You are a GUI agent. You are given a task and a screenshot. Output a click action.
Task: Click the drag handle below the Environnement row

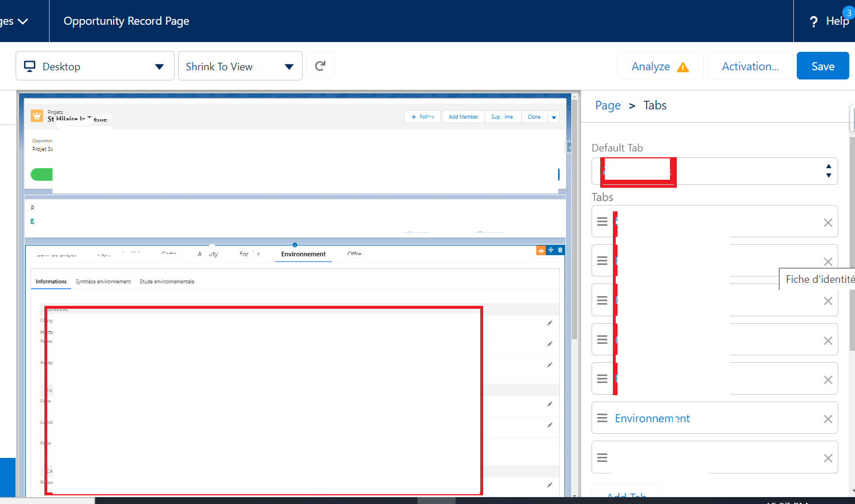pyautogui.click(x=602, y=457)
